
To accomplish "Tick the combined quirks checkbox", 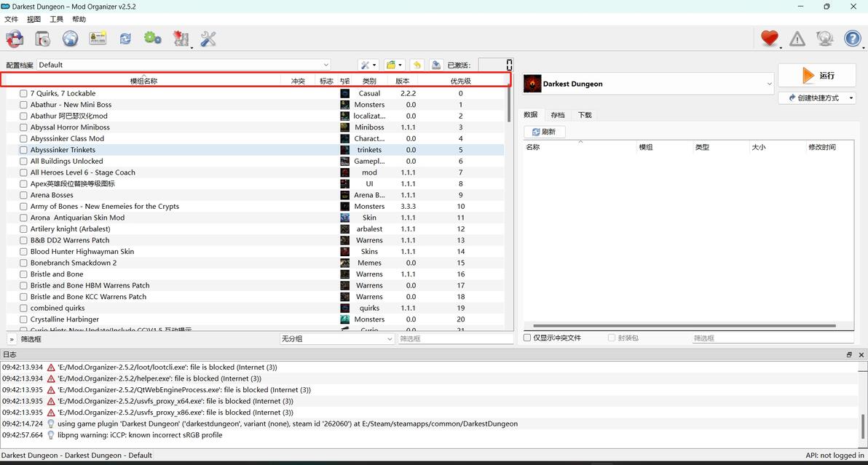I will (x=23, y=308).
